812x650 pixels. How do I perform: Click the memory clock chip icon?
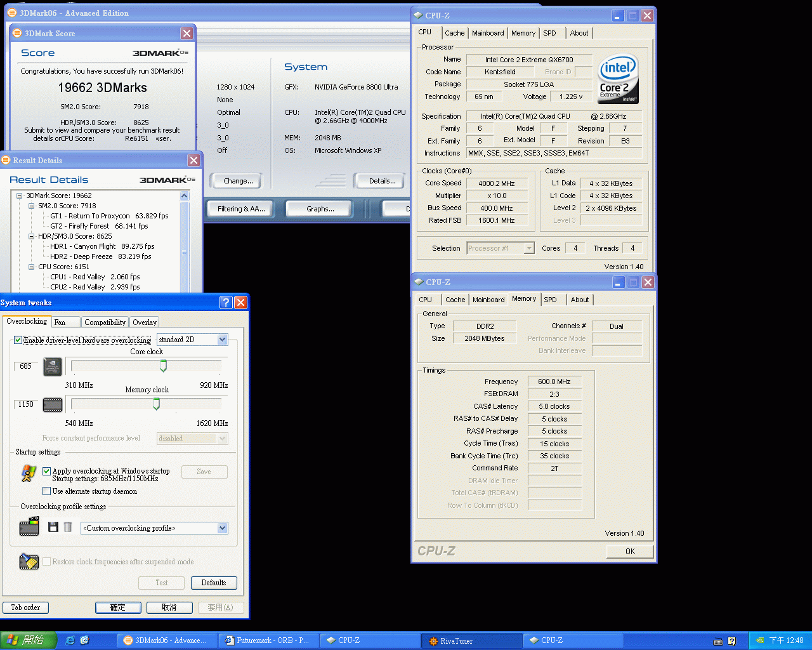coord(52,404)
